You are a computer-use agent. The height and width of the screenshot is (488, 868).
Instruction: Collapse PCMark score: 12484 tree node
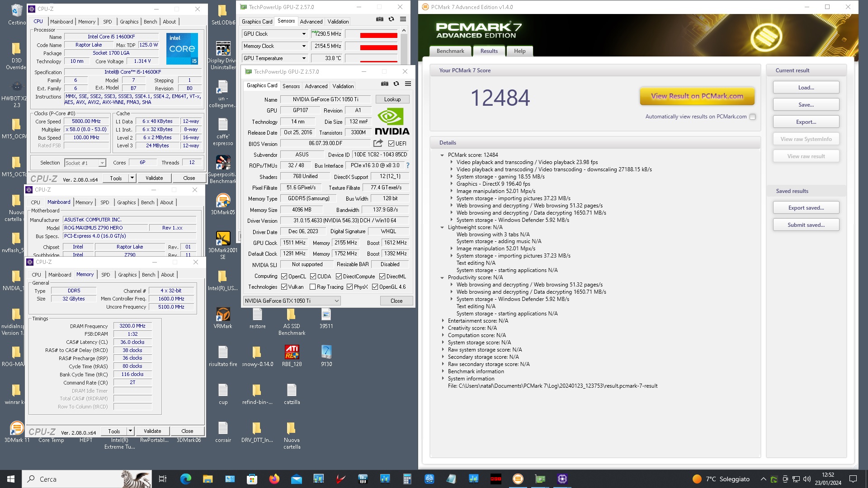[x=442, y=155]
